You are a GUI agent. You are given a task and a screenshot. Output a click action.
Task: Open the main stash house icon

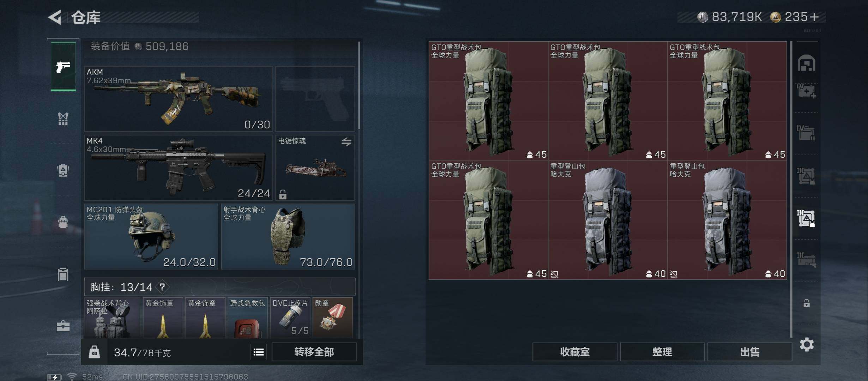coord(807,63)
